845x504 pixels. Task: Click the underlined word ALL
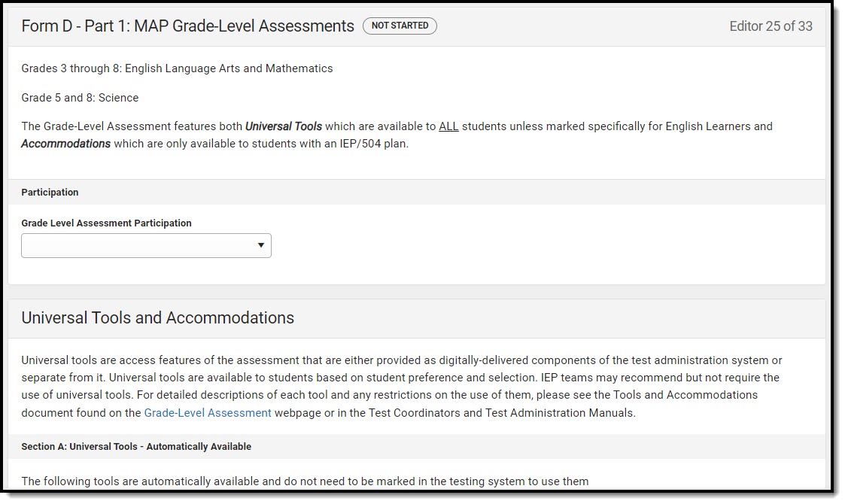tap(448, 126)
